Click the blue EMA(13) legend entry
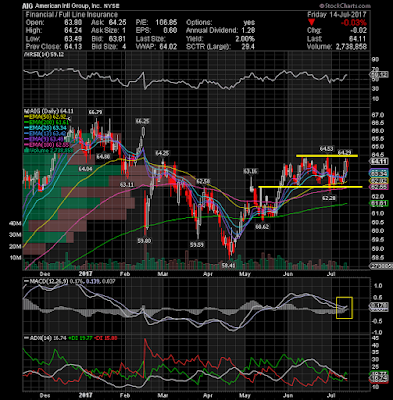The image size is (393, 400). tap(46, 134)
